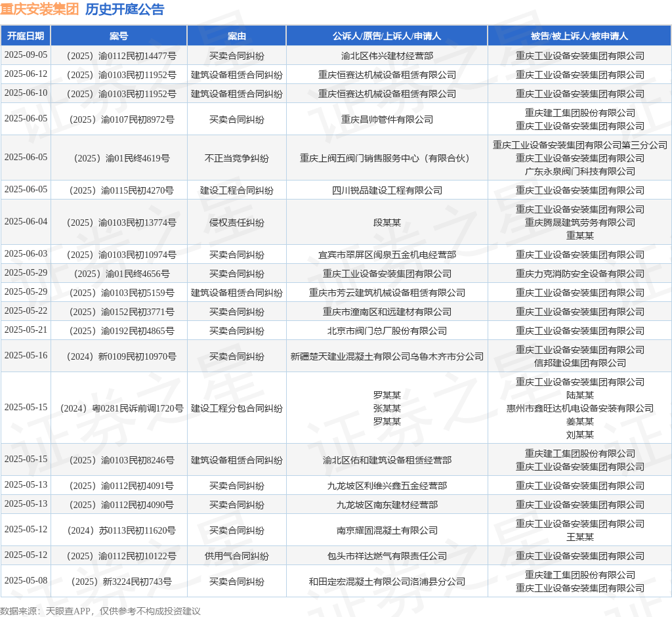The height and width of the screenshot is (617, 672).
Task: Click defendant 王某某
Action: [x=580, y=536]
